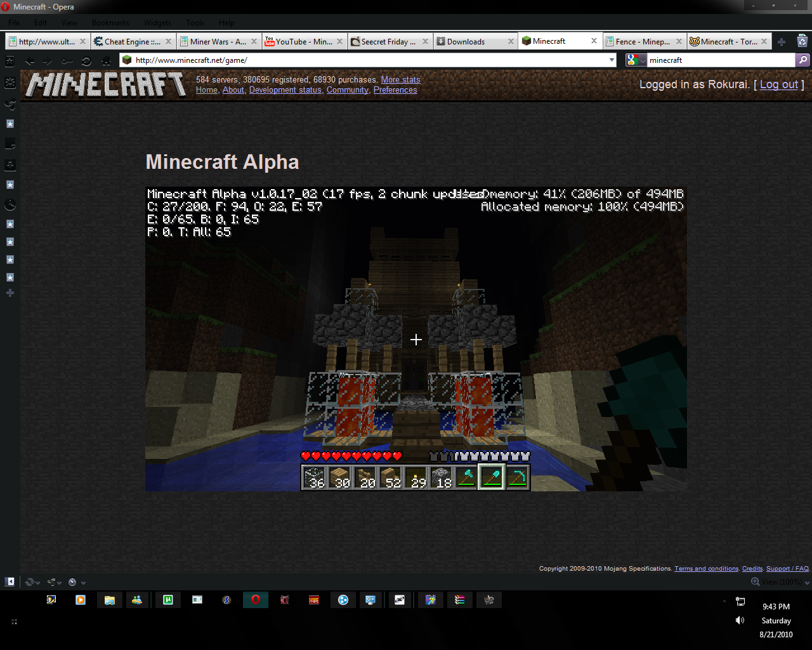Click the Development status link
Image resolution: width=812 pixels, height=650 pixels.
[285, 90]
